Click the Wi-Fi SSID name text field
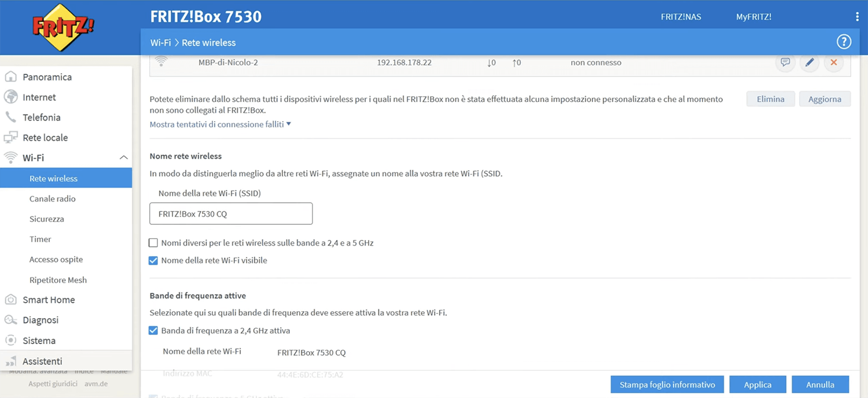Image resolution: width=868 pixels, height=398 pixels. point(231,214)
